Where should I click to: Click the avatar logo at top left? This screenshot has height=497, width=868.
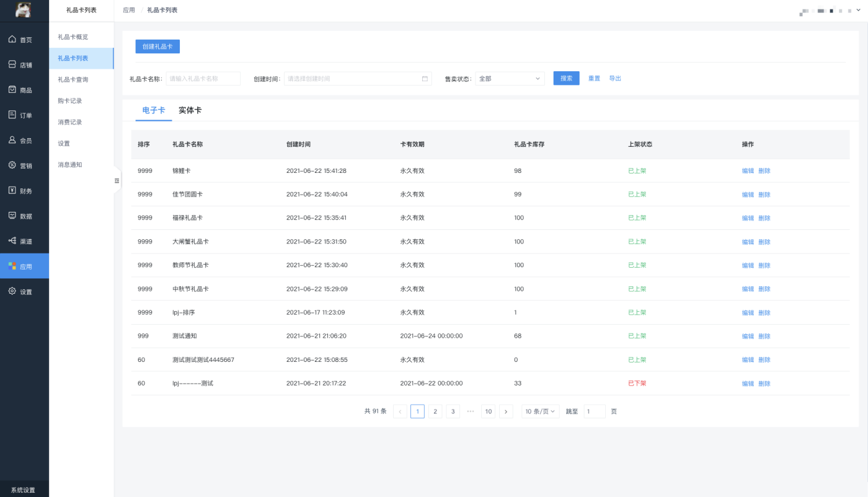coord(24,9)
